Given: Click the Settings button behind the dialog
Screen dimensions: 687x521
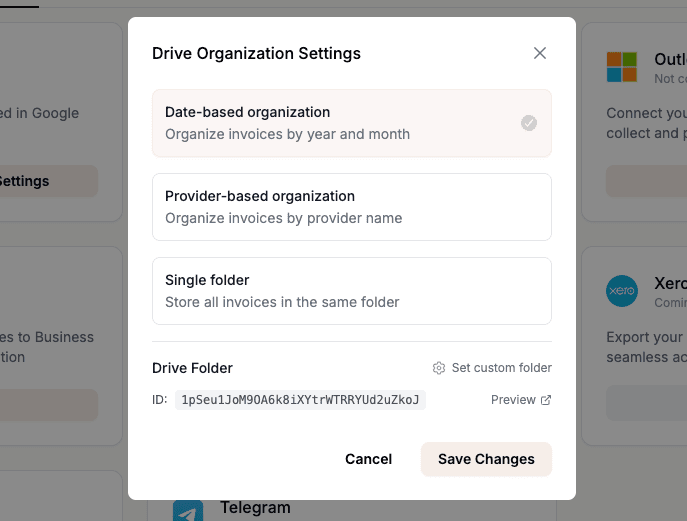Looking at the screenshot, I should coord(40,181).
